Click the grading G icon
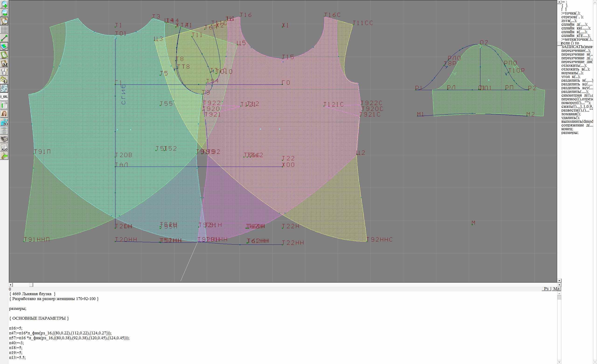Viewport: 597px width, 364px height. [4, 80]
